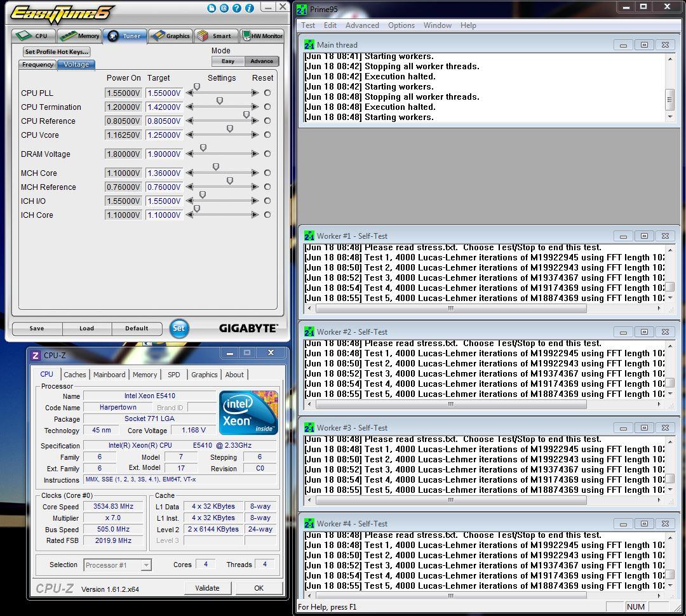The height and width of the screenshot is (616, 686).
Task: Select the CPU Reference reset radio button
Action: coord(267,121)
